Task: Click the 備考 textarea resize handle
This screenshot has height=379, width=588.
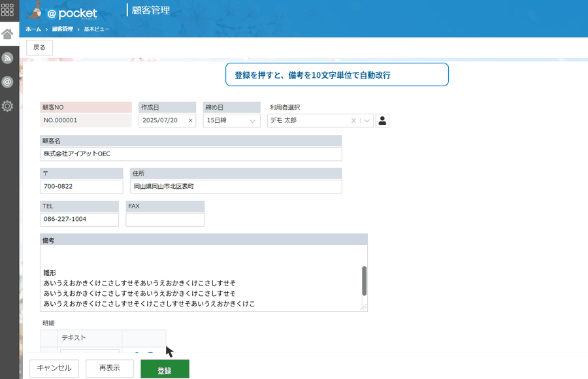Action: click(364, 307)
